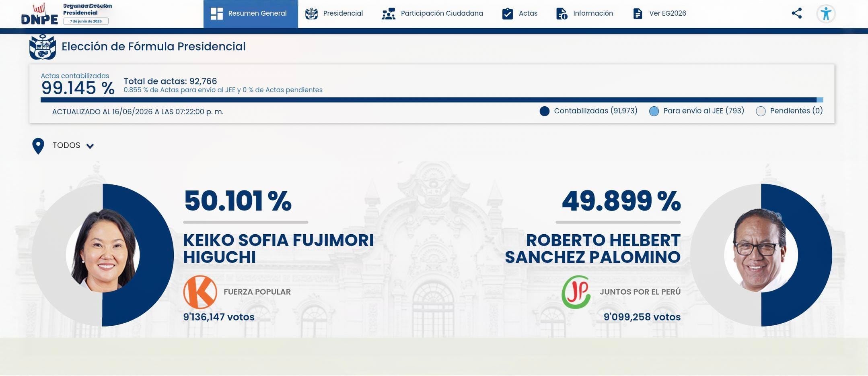Click Para envío al JEE (793) label

pyautogui.click(x=704, y=111)
